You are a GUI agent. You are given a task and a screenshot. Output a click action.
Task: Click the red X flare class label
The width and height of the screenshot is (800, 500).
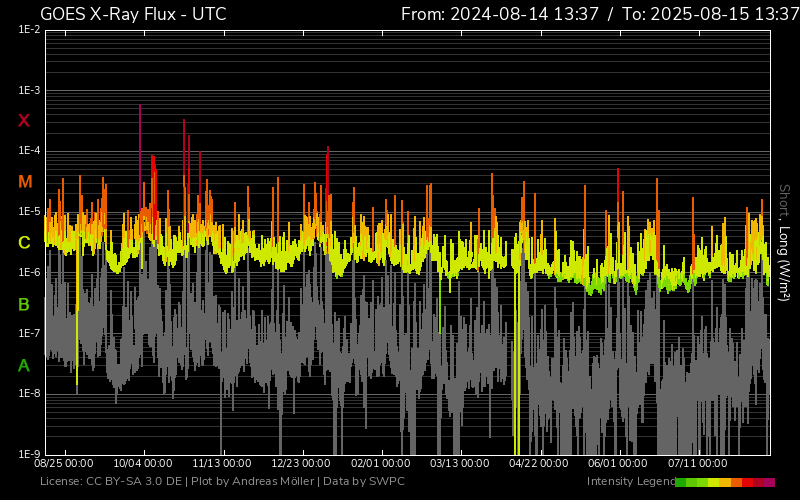pyautogui.click(x=24, y=121)
